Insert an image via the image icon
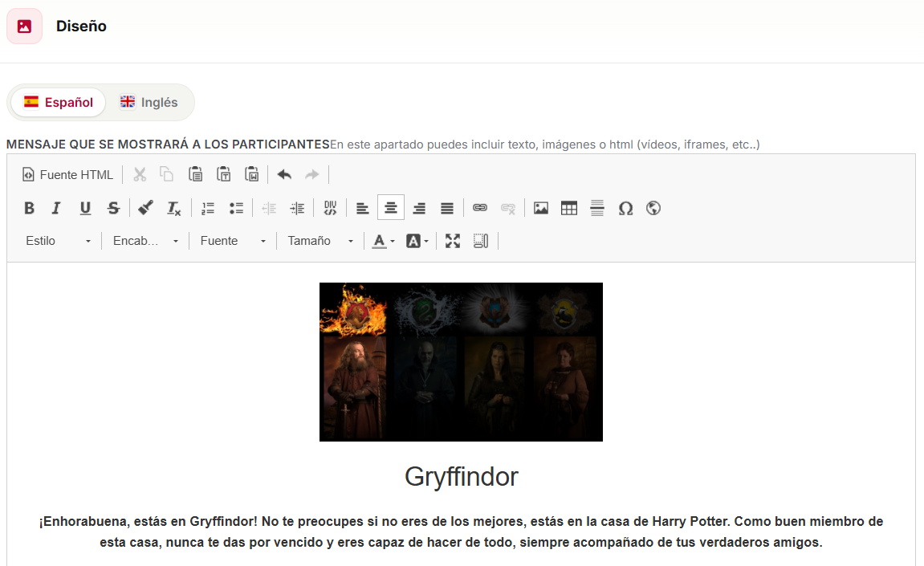The width and height of the screenshot is (924, 566). point(541,208)
